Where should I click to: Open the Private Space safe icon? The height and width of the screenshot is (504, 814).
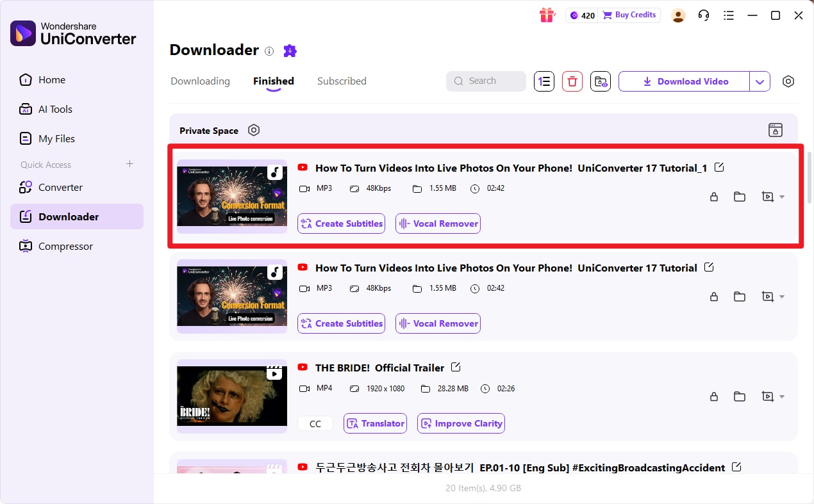click(775, 129)
